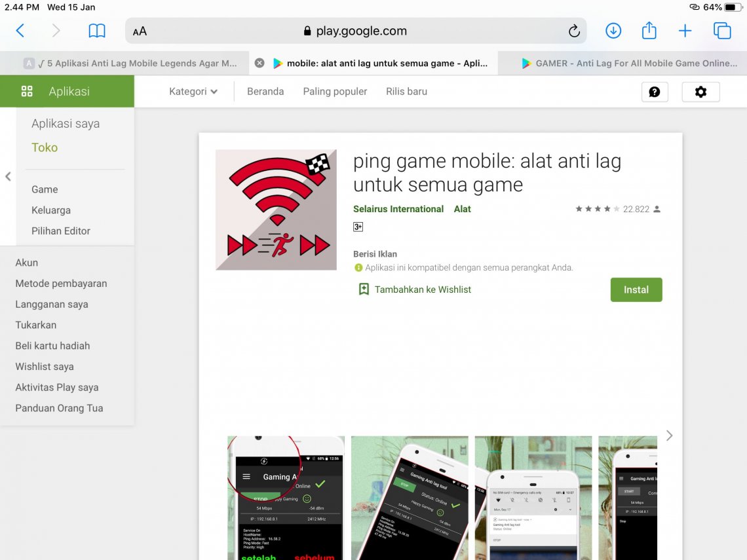Screen dimensions: 747x560
Task: Reload the page with the refresh icon
Action: (574, 31)
